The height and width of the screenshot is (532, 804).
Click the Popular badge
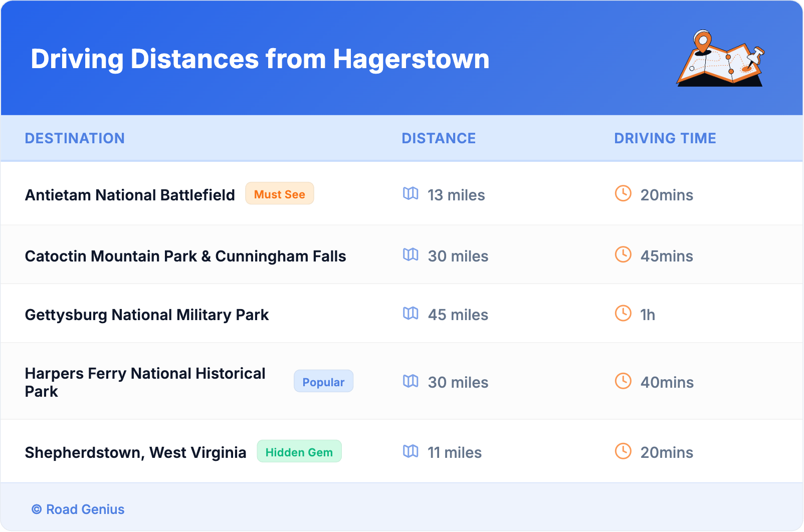pyautogui.click(x=323, y=382)
